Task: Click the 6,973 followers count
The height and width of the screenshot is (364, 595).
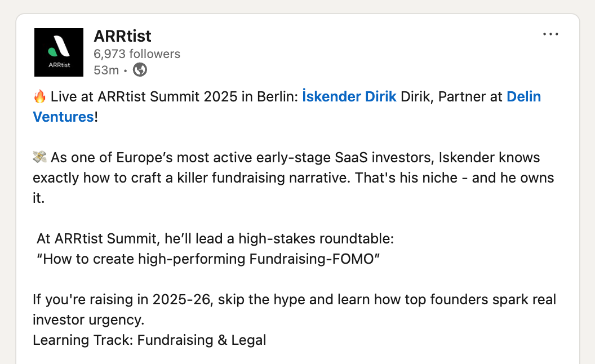Action: [137, 54]
